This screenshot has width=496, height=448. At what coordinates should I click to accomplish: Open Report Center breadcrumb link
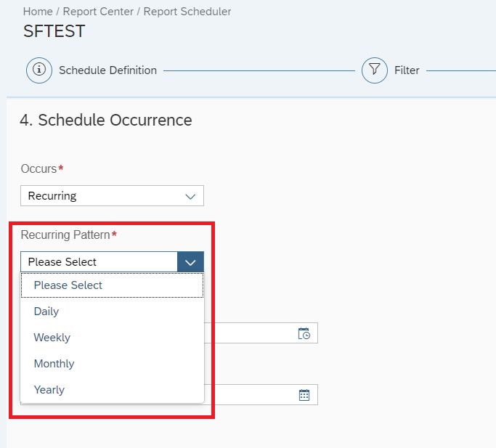[x=98, y=12]
